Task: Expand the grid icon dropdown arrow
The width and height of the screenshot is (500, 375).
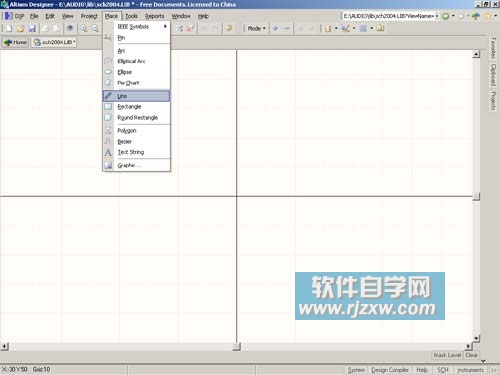Action: point(371,29)
